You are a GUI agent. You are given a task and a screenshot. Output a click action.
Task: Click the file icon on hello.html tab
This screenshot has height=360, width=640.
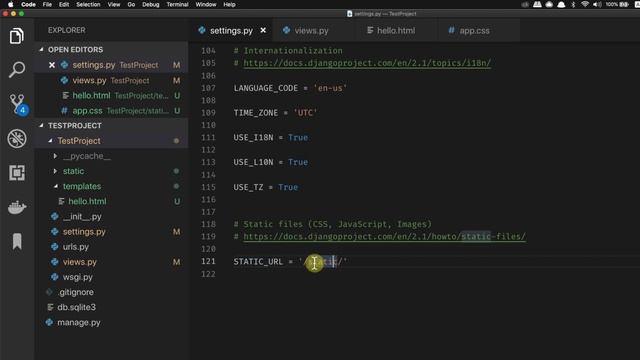pos(370,30)
